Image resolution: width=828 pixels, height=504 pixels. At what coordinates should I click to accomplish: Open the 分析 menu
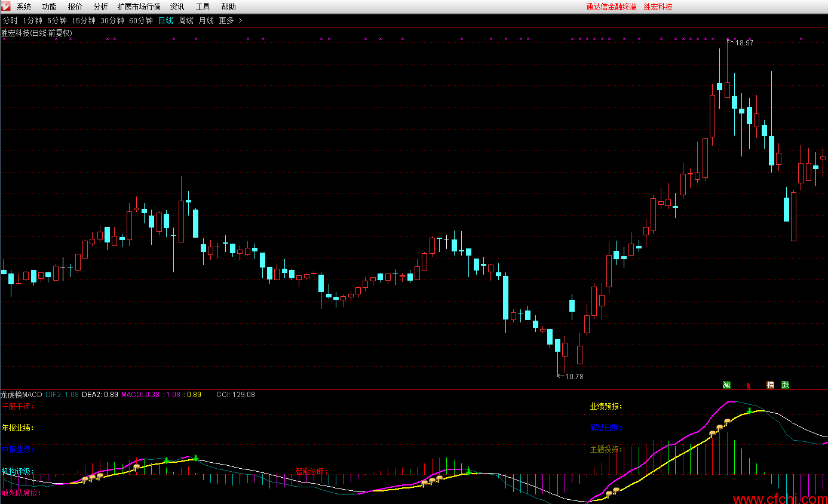101,7
